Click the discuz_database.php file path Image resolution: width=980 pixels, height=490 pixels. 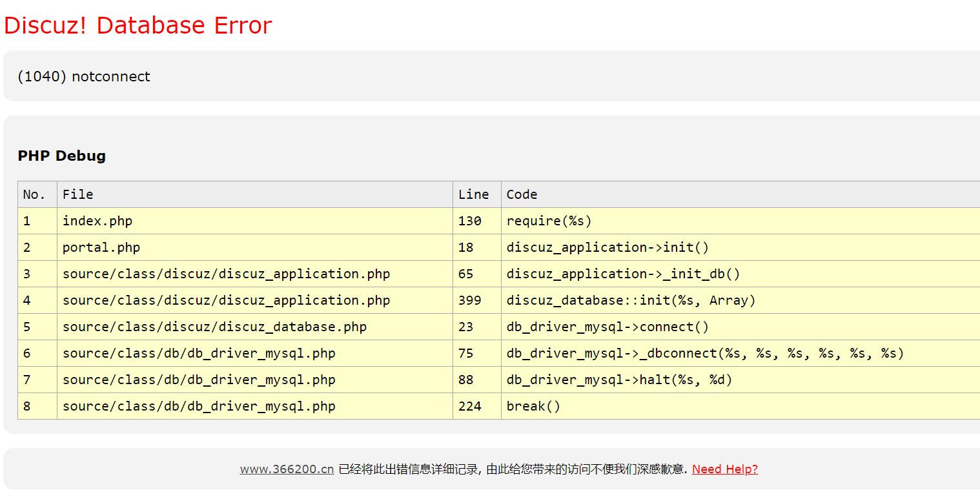click(x=214, y=327)
